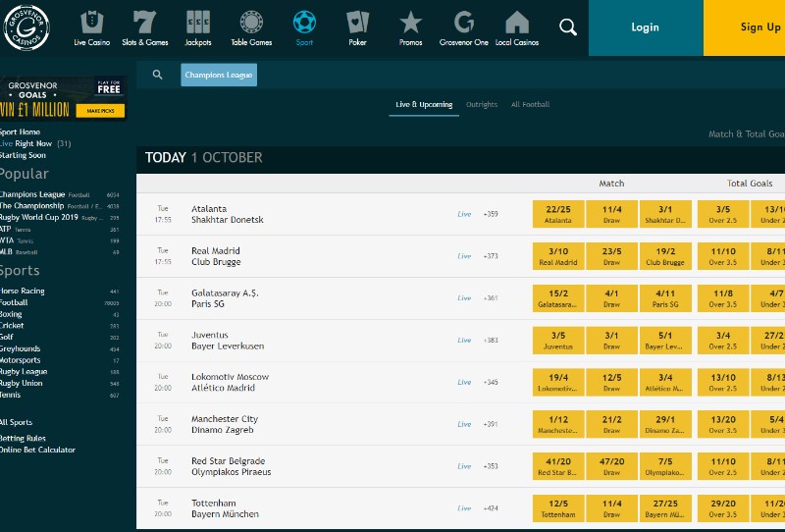Select Manchester City at 1/12
Screen dimensions: 785x532
(558, 424)
